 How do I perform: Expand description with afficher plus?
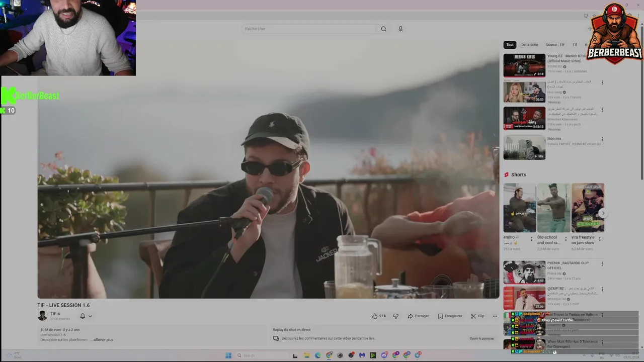102,340
